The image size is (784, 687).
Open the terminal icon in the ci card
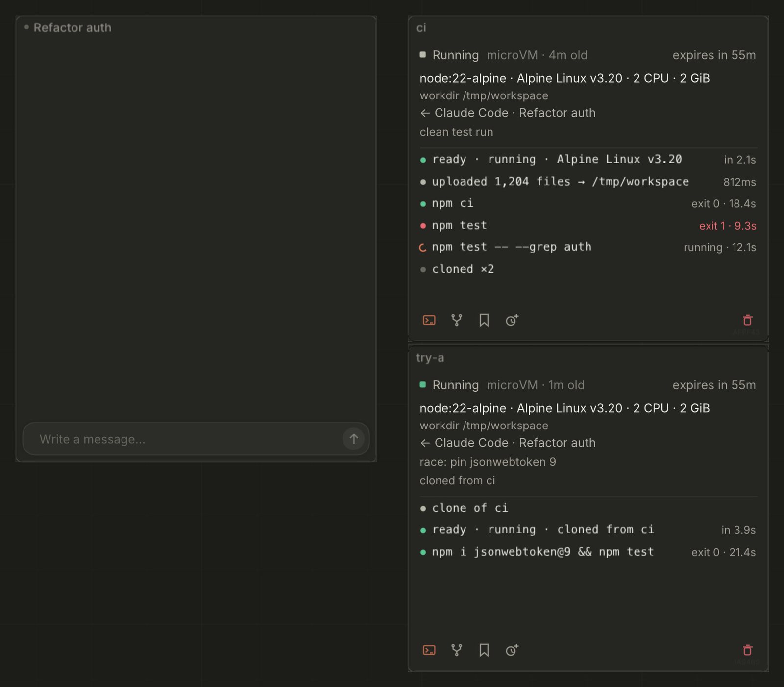pyautogui.click(x=429, y=320)
